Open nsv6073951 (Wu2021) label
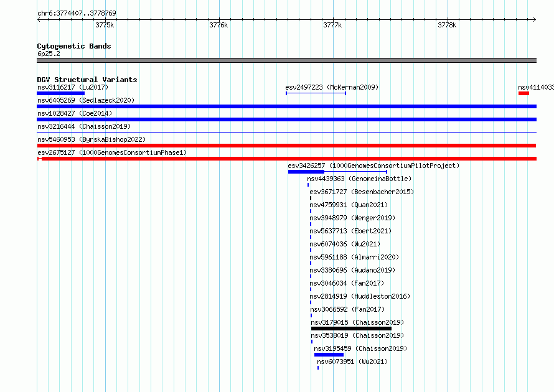 tap(352, 362)
